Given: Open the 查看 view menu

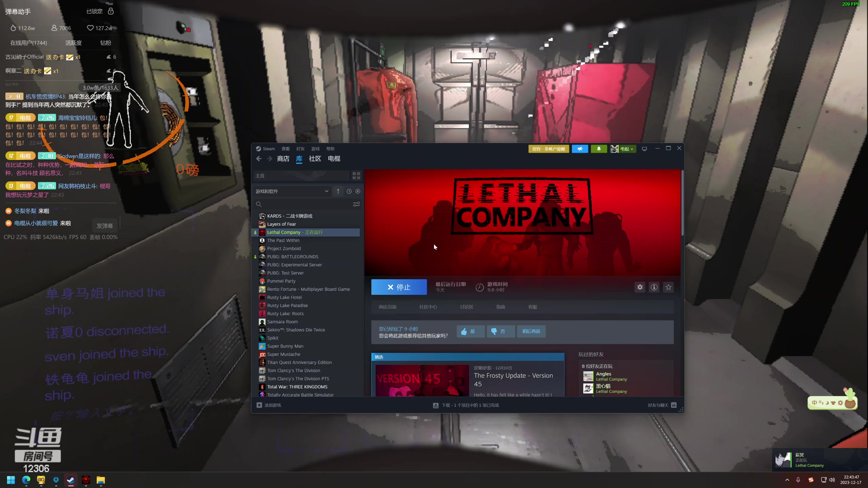Looking at the screenshot, I should point(285,149).
